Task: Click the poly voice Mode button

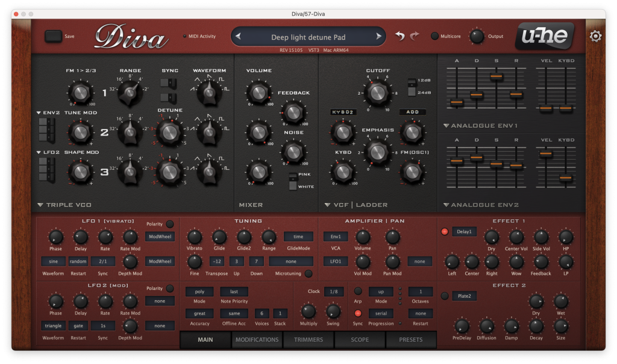Action: [199, 292]
